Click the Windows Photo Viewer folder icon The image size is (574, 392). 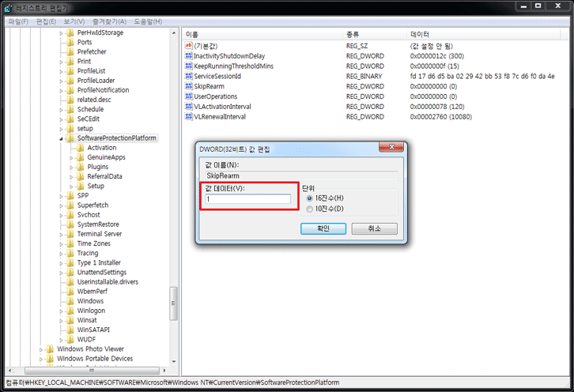(x=51, y=349)
